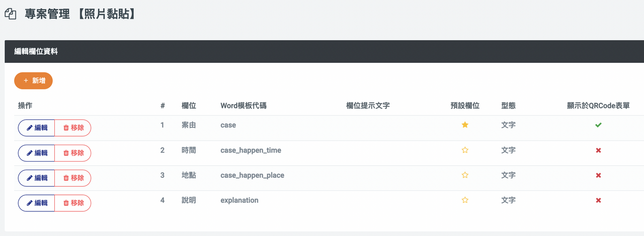The image size is (644, 236).
Task: Click the Word模板代碼 column header
Action: coord(244,105)
